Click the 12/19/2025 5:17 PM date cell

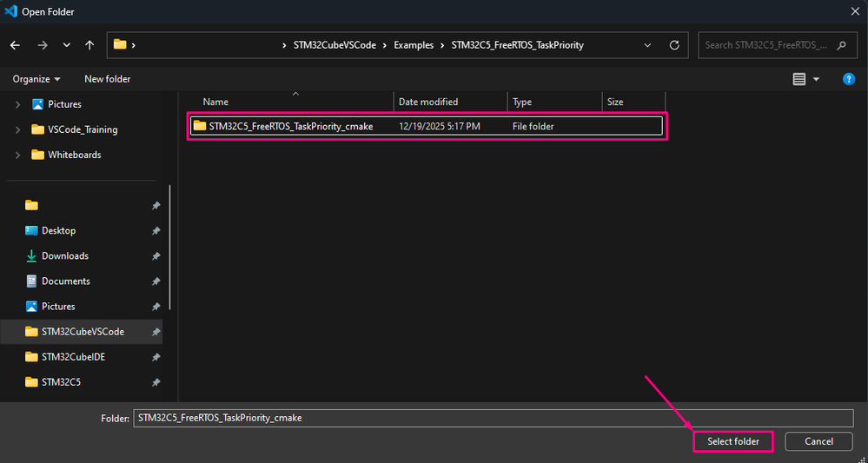440,126
